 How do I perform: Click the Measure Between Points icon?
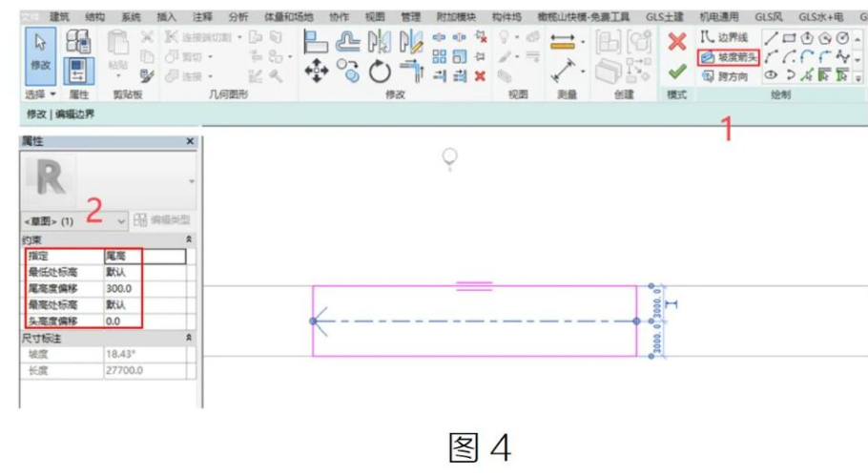click(563, 72)
